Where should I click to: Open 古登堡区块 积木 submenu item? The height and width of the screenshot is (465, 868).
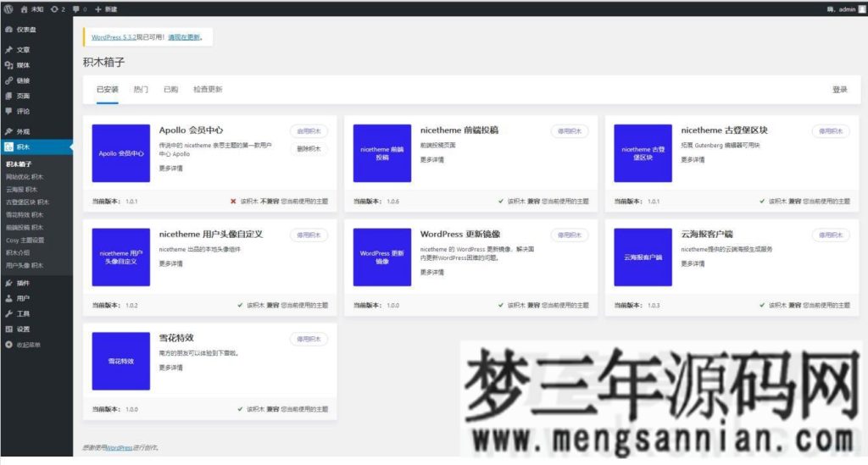coord(27,202)
